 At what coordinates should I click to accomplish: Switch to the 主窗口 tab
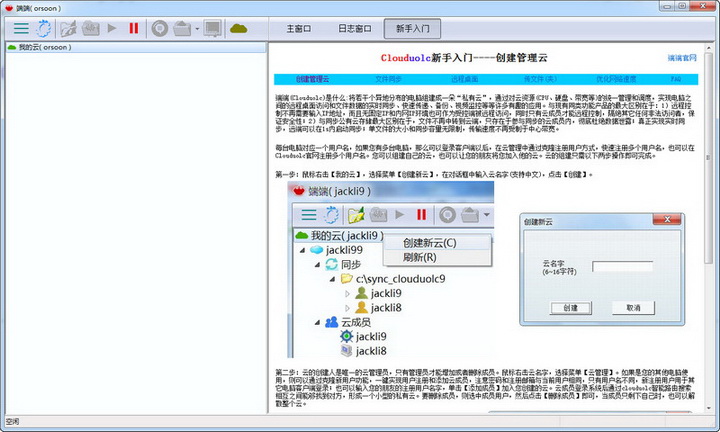(298, 29)
